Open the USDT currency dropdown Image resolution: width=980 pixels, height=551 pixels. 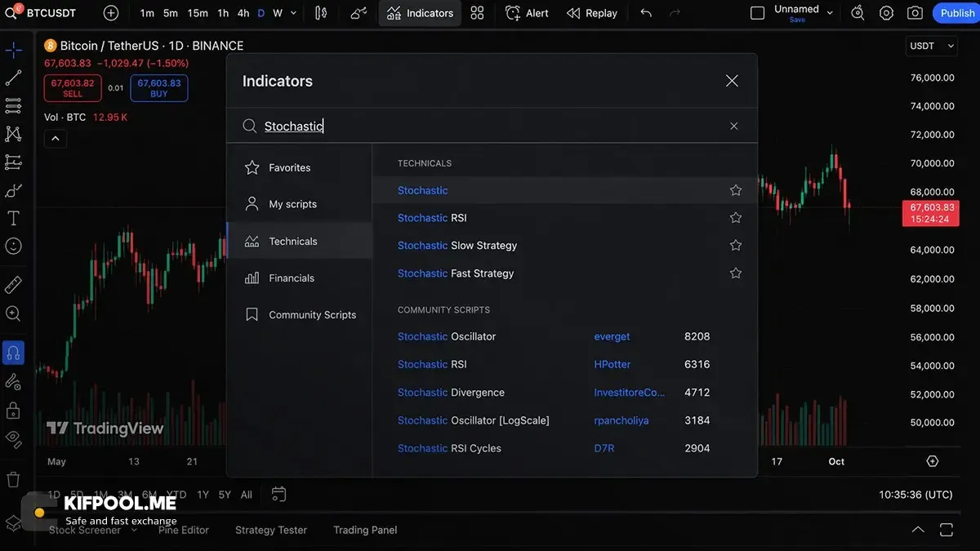point(932,47)
